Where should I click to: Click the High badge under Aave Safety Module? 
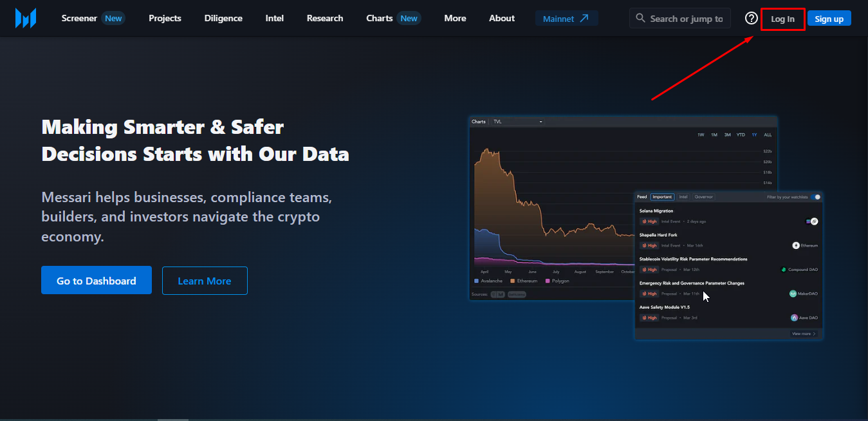tap(649, 318)
